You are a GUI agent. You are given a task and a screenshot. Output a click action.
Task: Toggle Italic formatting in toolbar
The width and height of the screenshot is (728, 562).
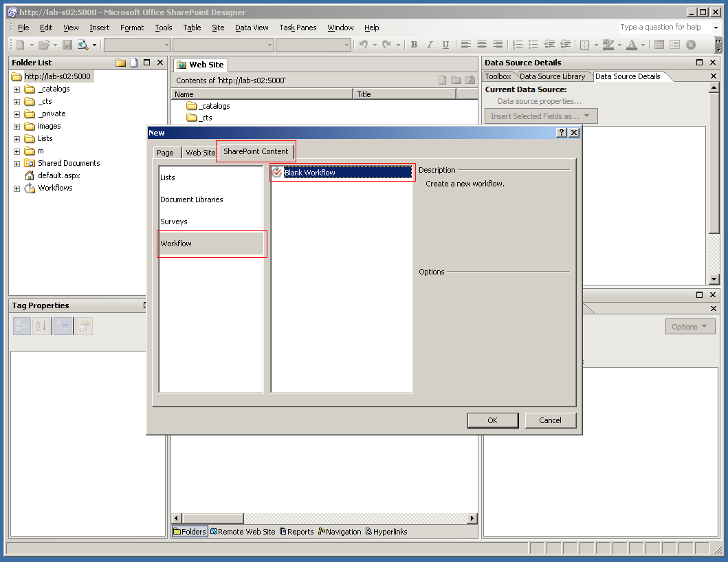point(430,45)
